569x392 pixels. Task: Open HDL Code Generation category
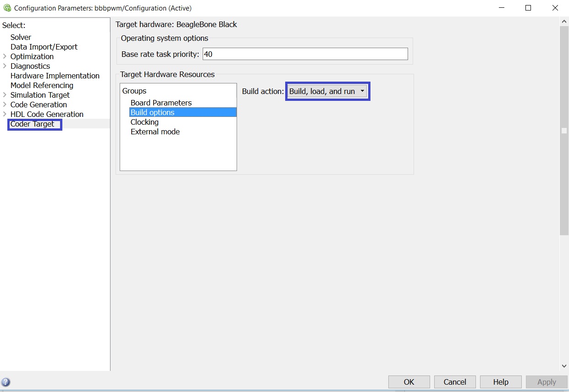tap(47, 114)
